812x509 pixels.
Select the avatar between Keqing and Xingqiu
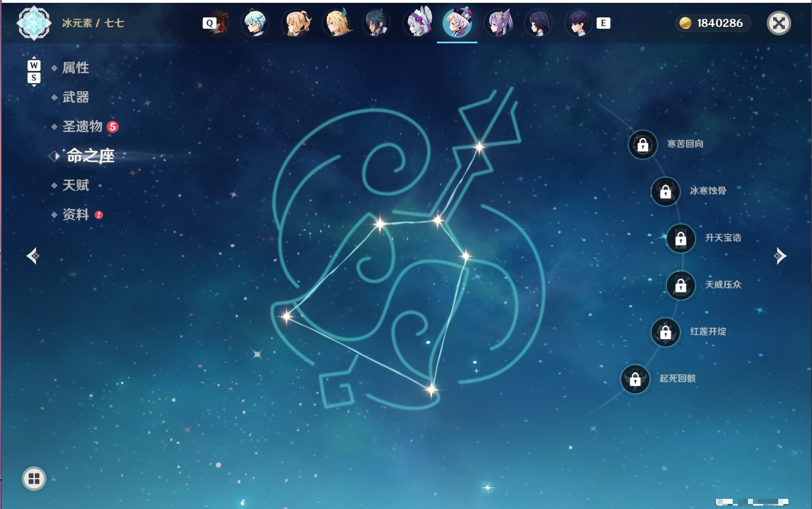click(538, 24)
